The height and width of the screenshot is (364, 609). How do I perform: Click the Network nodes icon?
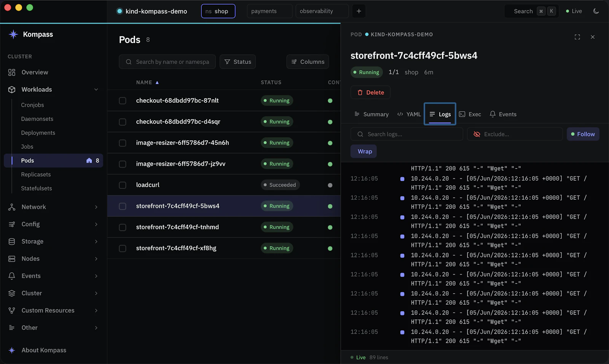pos(12,207)
